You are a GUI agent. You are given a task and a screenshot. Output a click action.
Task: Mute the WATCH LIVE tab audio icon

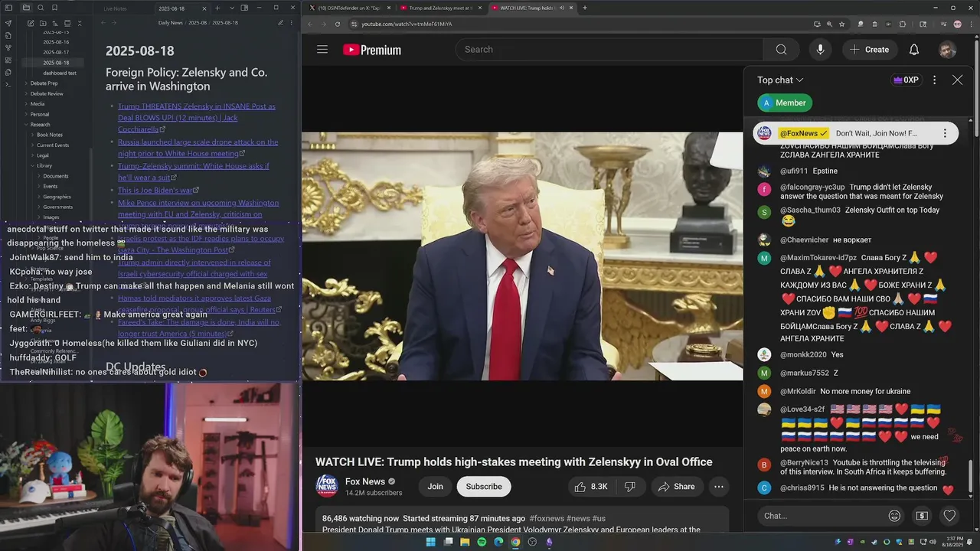coord(562,8)
